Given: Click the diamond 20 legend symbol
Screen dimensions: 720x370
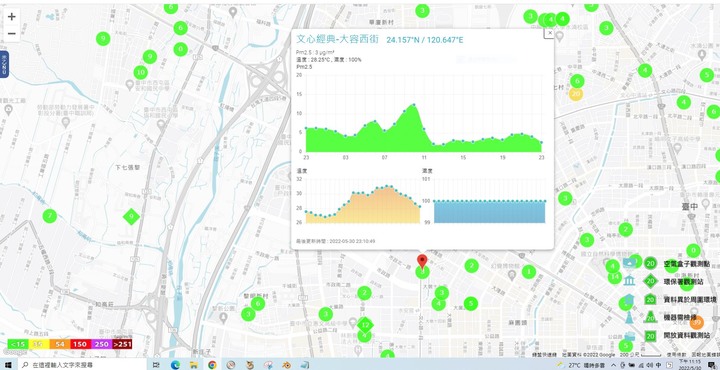Looking at the screenshot, I should coord(650,281).
